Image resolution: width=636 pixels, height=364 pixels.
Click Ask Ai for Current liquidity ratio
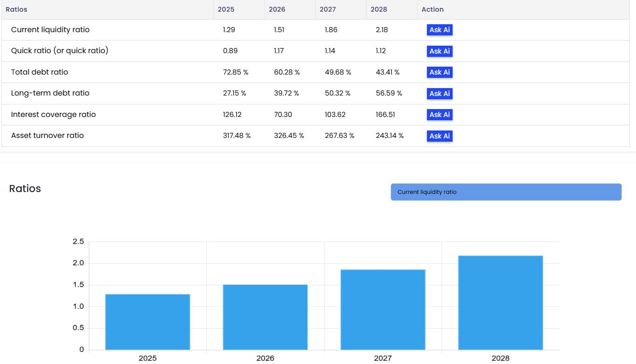(x=439, y=29)
